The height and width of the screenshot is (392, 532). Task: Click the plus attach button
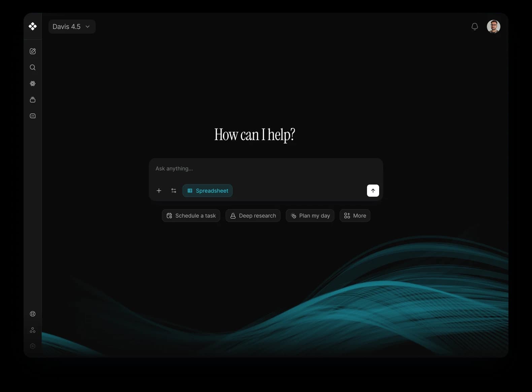click(159, 191)
